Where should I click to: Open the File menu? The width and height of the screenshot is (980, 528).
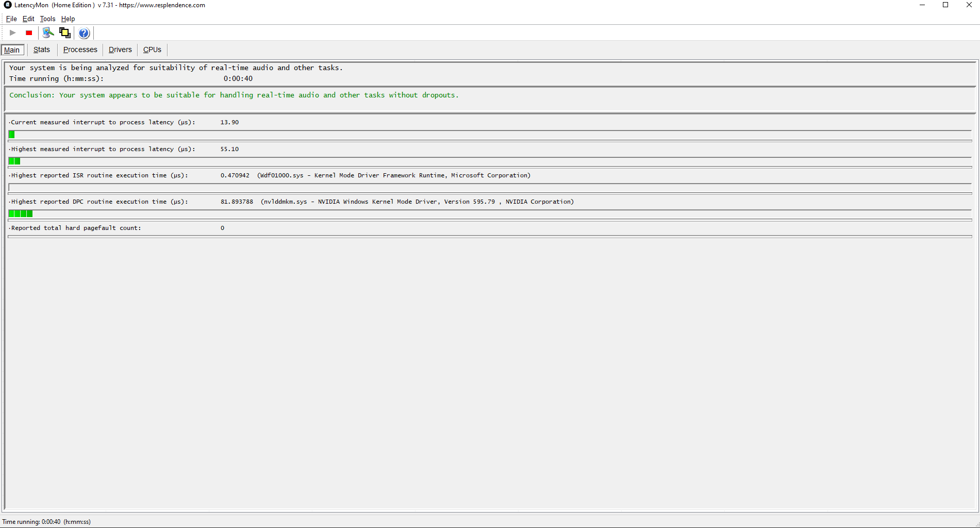(x=11, y=19)
